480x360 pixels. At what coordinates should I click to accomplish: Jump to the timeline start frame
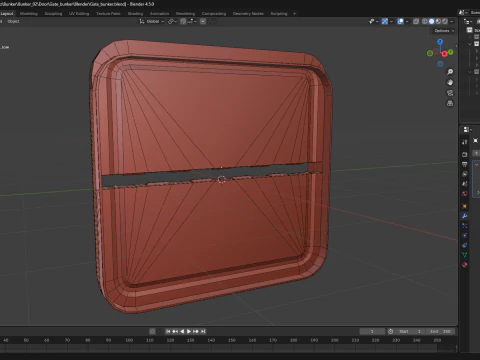pos(168,331)
